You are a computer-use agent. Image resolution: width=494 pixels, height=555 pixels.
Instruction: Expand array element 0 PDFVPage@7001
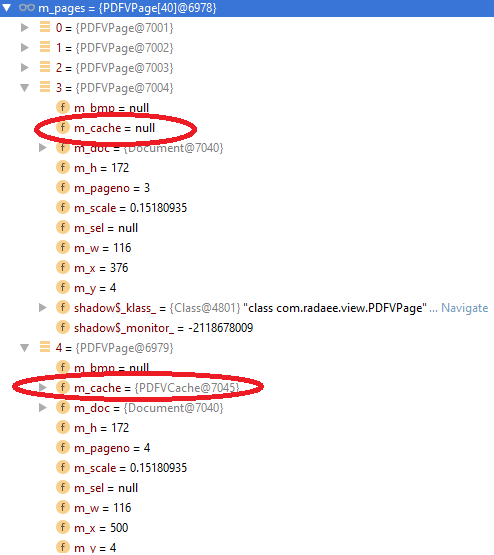(24, 27)
